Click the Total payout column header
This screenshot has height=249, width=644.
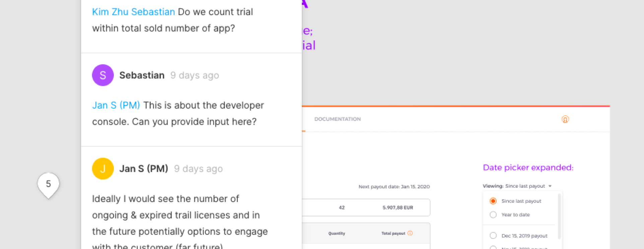click(393, 233)
